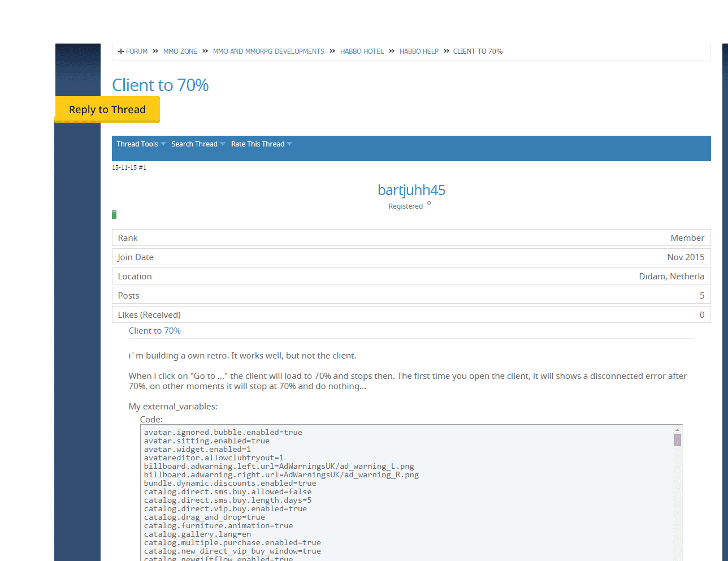Screen dimensions: 728x561
Task: Click the Didam, Netherla location value
Action: click(x=671, y=277)
